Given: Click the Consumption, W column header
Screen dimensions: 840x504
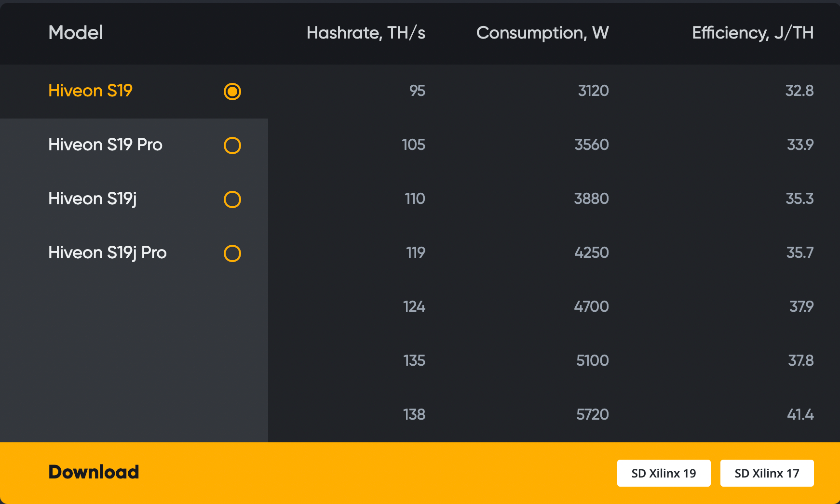Looking at the screenshot, I should (542, 33).
